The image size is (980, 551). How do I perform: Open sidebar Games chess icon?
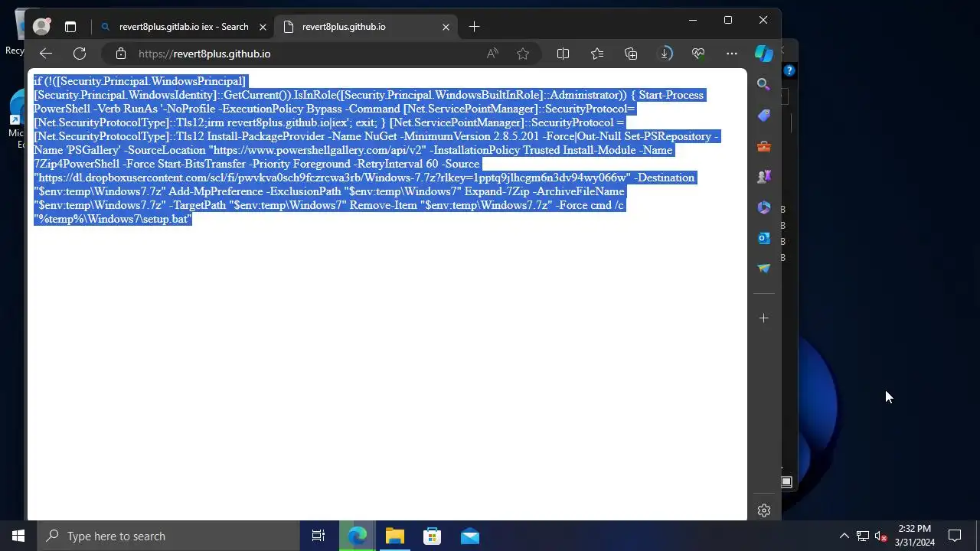click(x=763, y=177)
